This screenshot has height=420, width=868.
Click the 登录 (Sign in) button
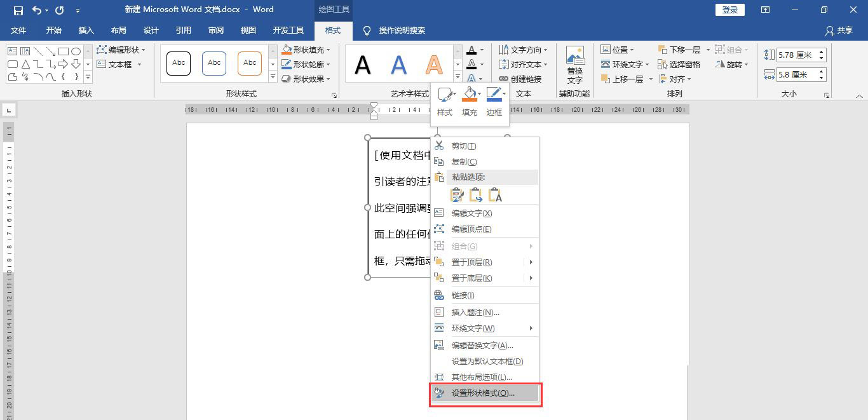tap(729, 10)
